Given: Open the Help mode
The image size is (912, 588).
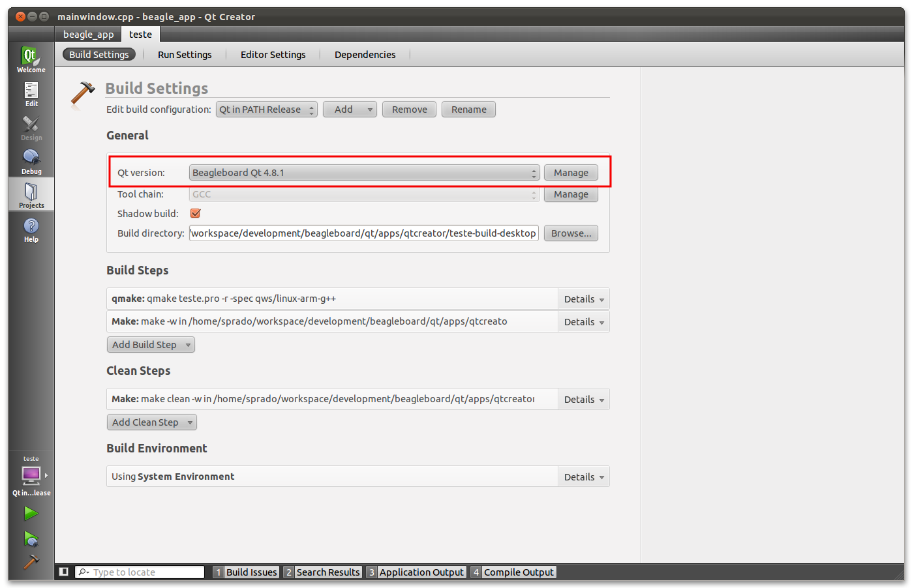Looking at the screenshot, I should 31,229.
